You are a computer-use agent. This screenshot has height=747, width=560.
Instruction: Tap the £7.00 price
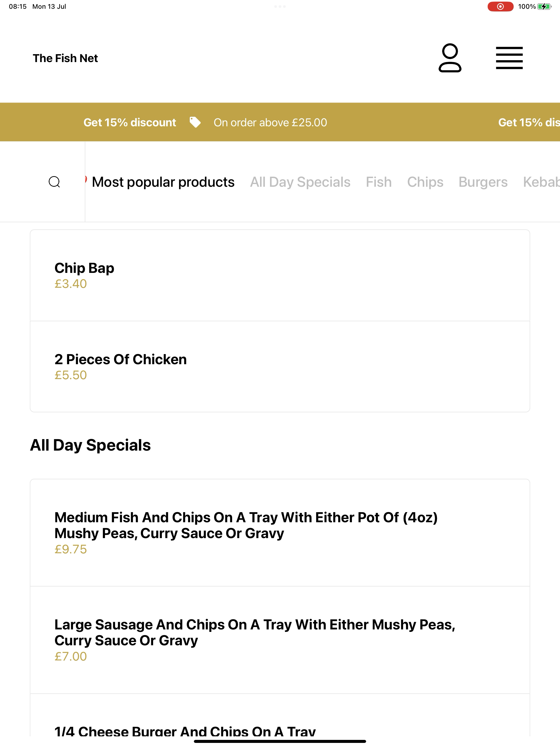pyautogui.click(x=71, y=656)
